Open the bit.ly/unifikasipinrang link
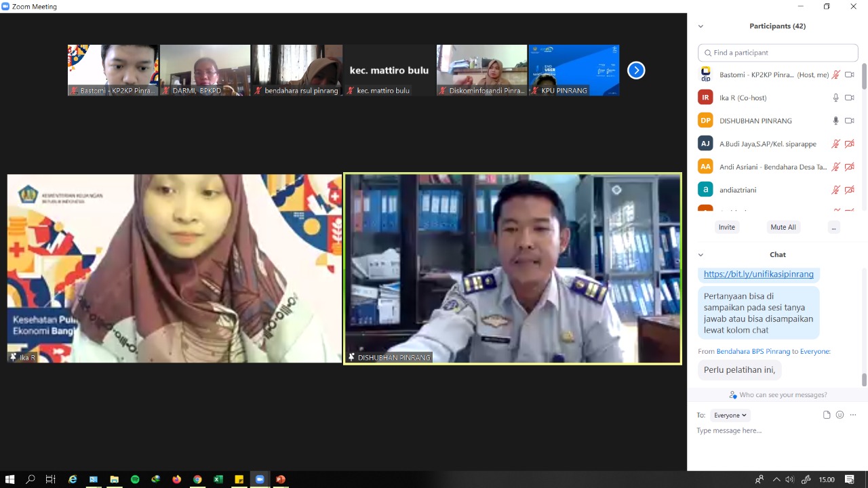 pyautogui.click(x=758, y=274)
